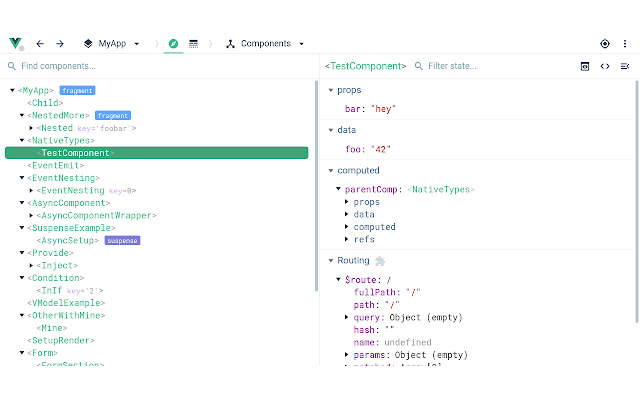Go forward with the right arrow

pos(60,44)
